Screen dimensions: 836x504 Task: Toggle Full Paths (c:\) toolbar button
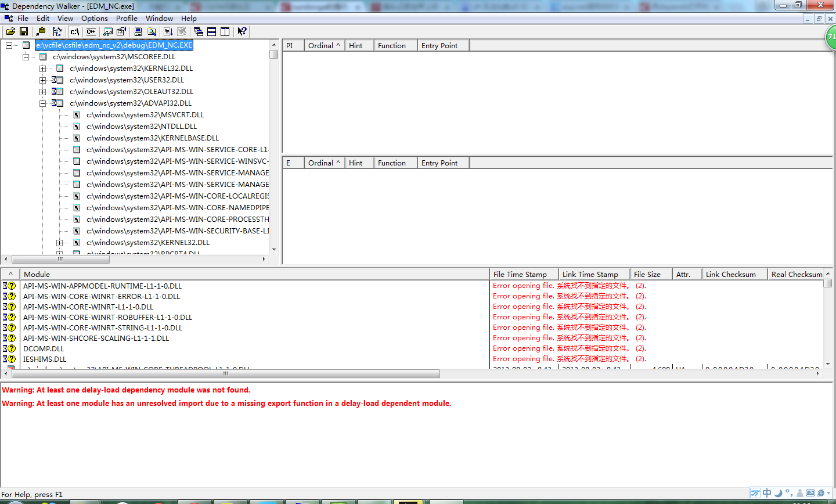(x=75, y=31)
